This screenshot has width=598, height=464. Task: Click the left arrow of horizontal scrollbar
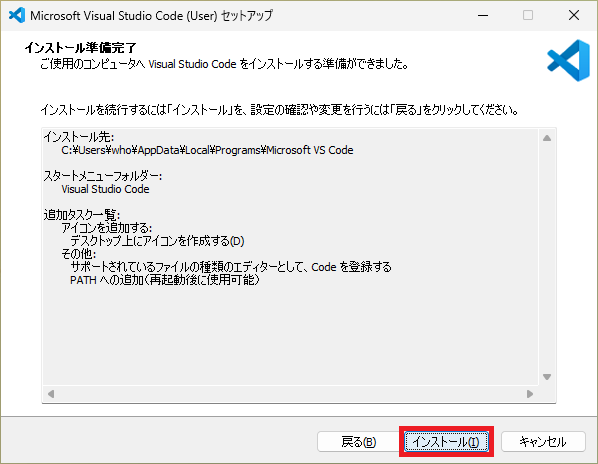pos(51,393)
